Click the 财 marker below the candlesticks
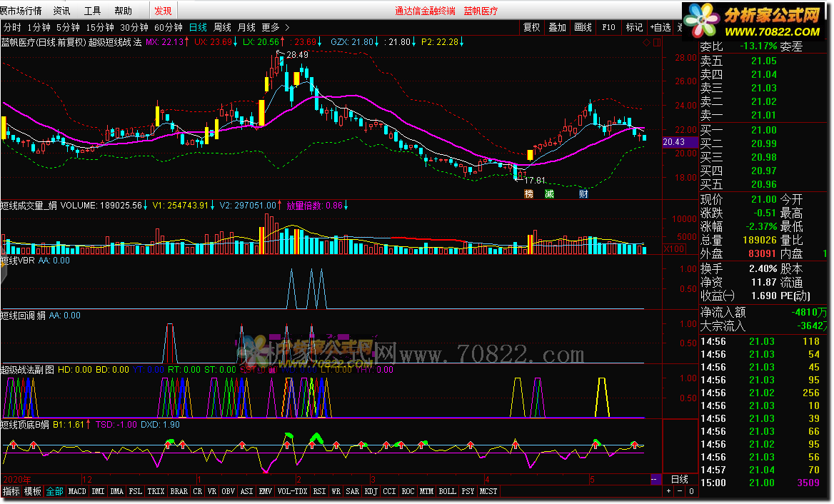 click(583, 194)
